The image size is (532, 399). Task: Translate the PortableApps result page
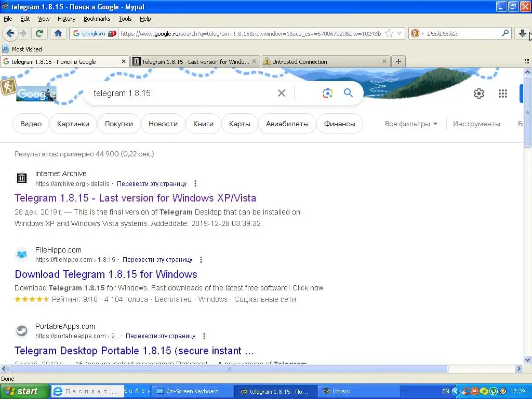tap(161, 336)
